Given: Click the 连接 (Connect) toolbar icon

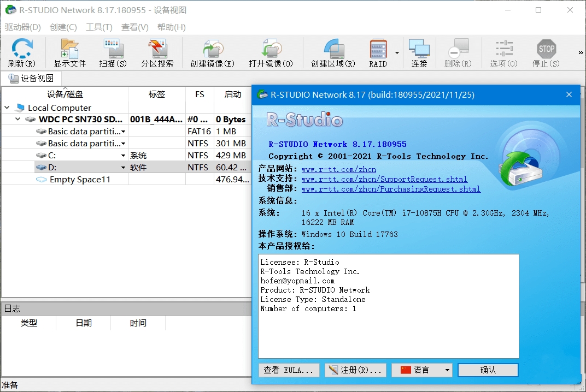Looking at the screenshot, I should click(419, 52).
